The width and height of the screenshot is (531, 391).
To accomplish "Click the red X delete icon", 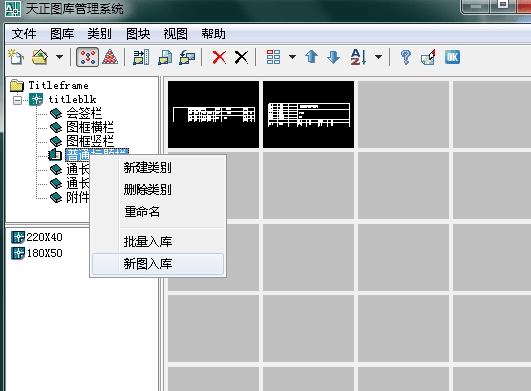I will (x=219, y=57).
